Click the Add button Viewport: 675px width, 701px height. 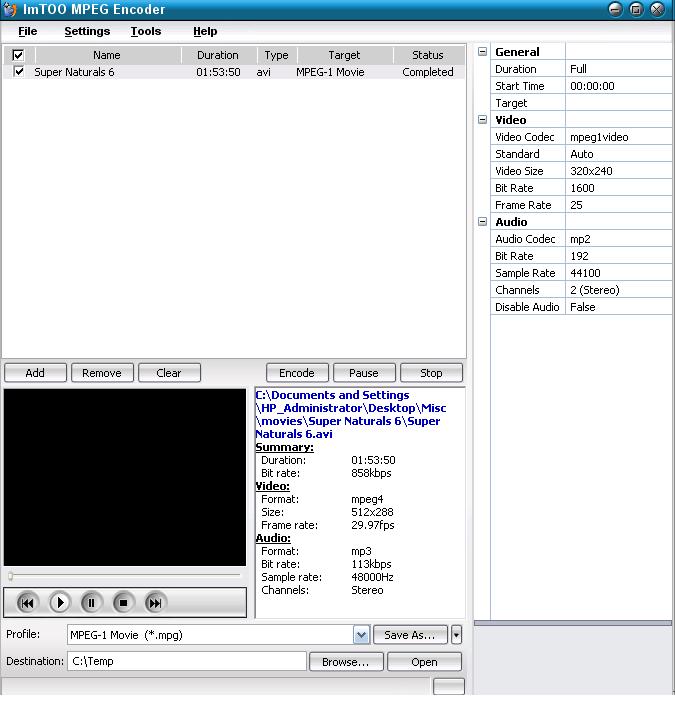point(35,373)
